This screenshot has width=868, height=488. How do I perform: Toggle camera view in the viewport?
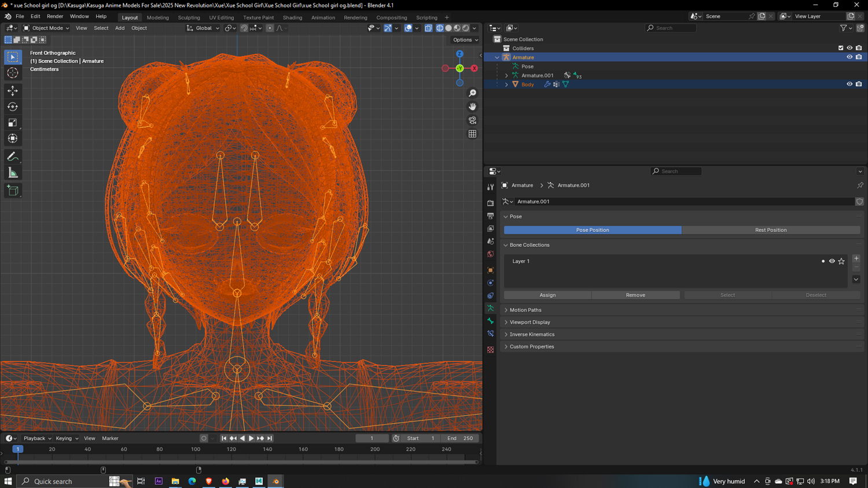(x=472, y=120)
